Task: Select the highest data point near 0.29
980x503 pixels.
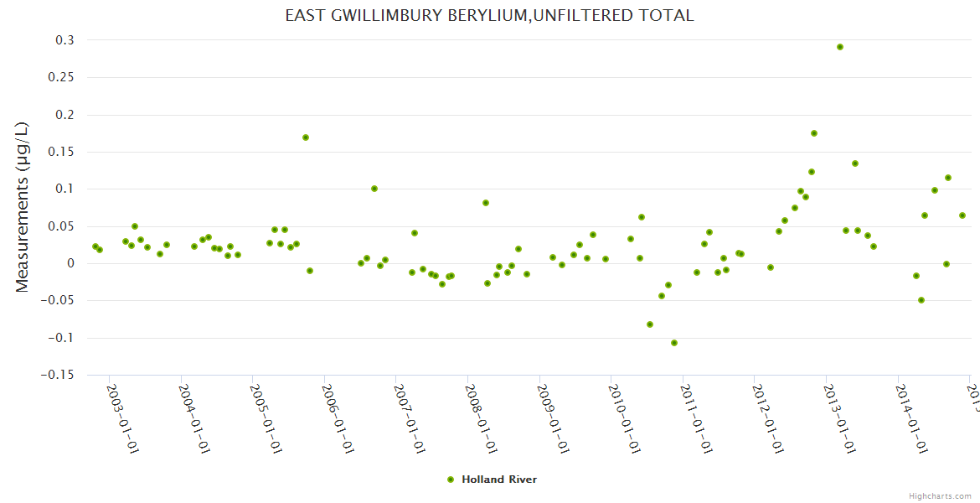Action: 840,47
